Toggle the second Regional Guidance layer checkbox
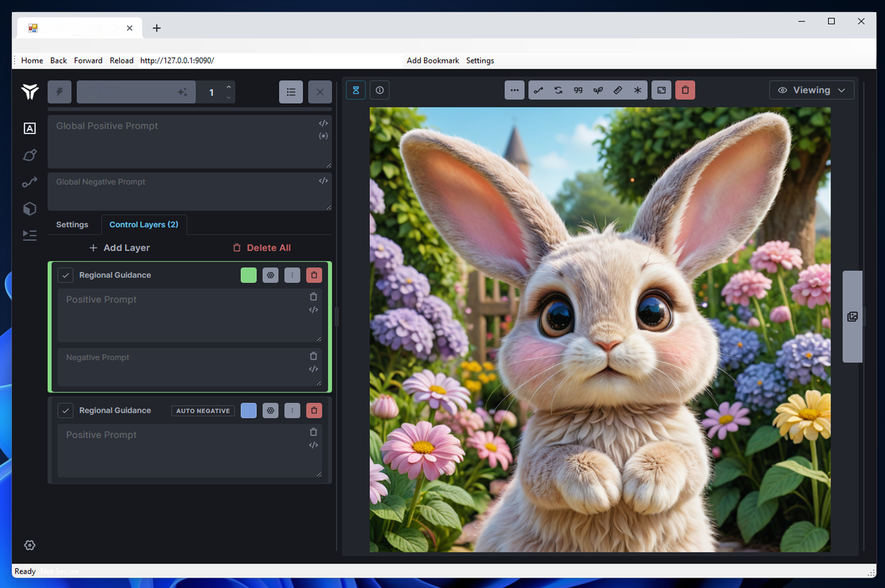Image resolution: width=885 pixels, height=588 pixels. 65,411
